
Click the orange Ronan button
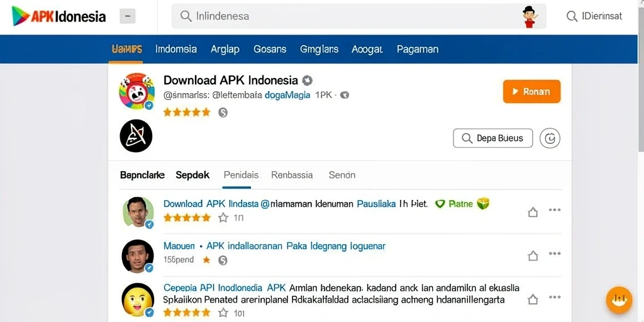coord(531,92)
